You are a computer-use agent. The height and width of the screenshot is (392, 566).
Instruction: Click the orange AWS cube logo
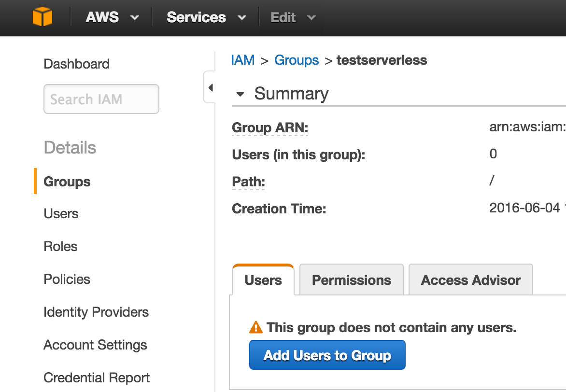[x=42, y=16]
